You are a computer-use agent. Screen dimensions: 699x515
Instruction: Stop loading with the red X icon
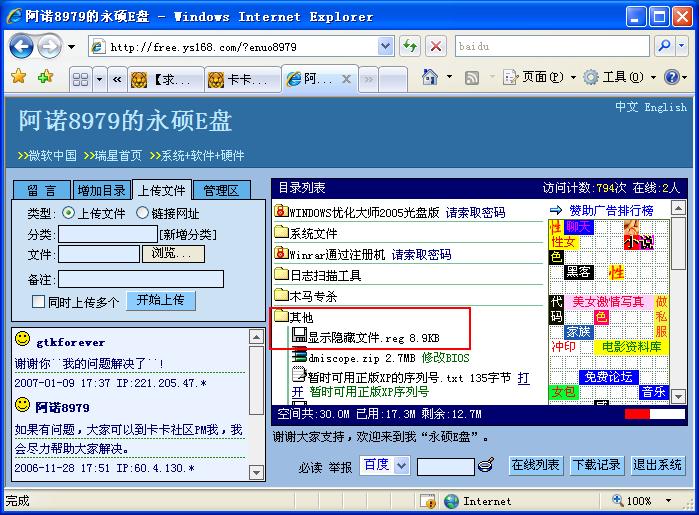point(436,46)
